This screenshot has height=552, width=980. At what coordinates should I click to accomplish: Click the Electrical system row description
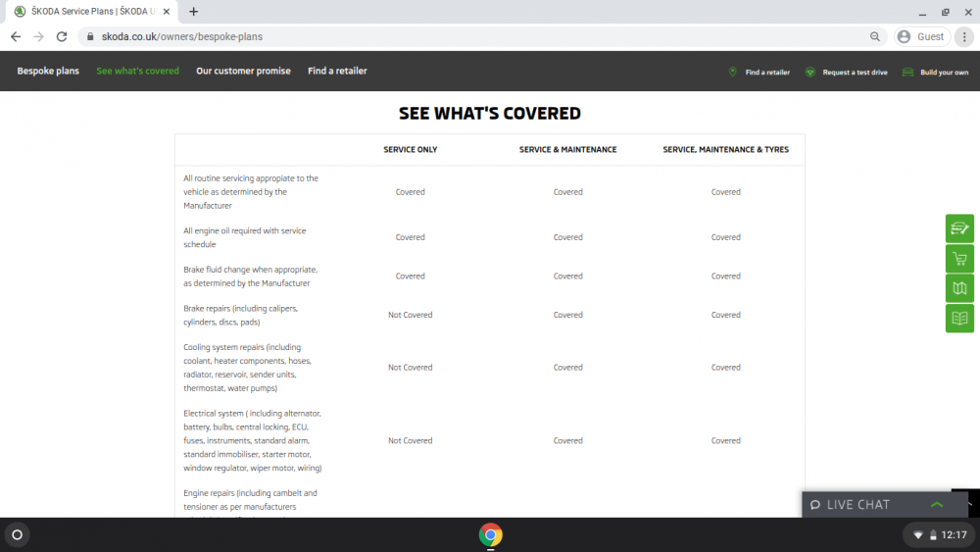253,441
